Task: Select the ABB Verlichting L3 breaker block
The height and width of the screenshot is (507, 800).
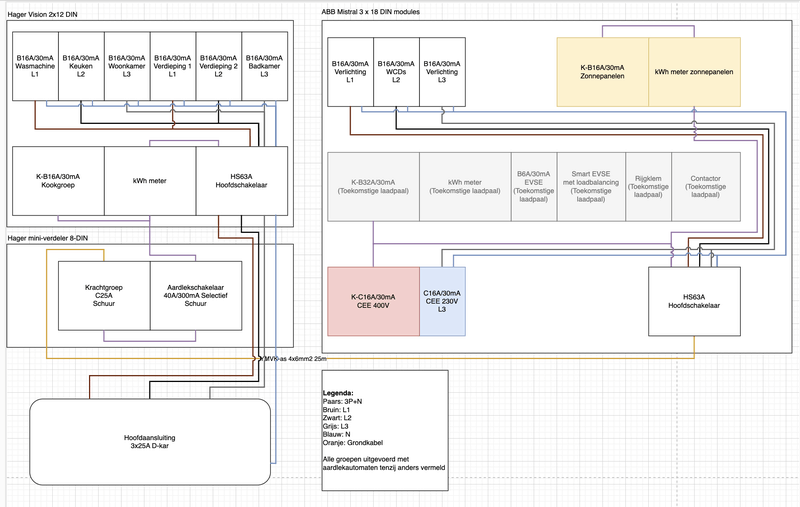Action: click(x=442, y=72)
